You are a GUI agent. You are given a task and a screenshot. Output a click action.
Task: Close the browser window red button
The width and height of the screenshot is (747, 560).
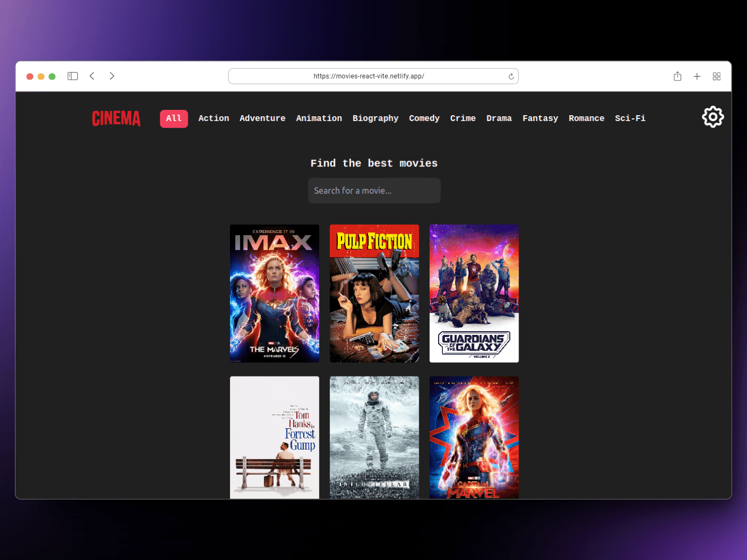coord(30,76)
